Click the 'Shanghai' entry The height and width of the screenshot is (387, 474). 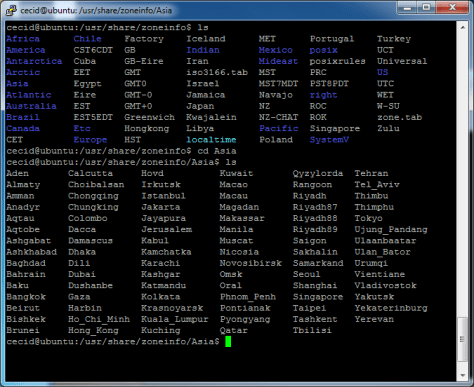(315, 285)
